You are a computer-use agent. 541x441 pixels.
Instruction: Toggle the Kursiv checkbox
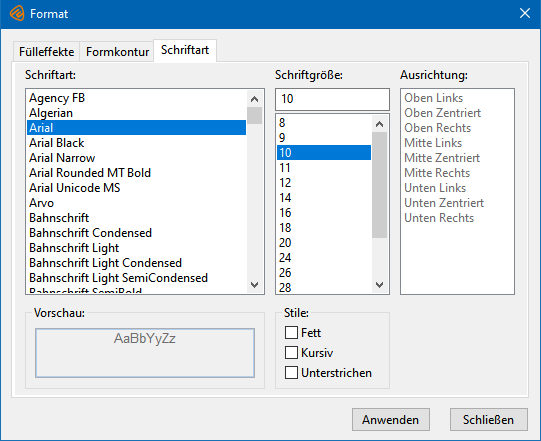coord(292,353)
